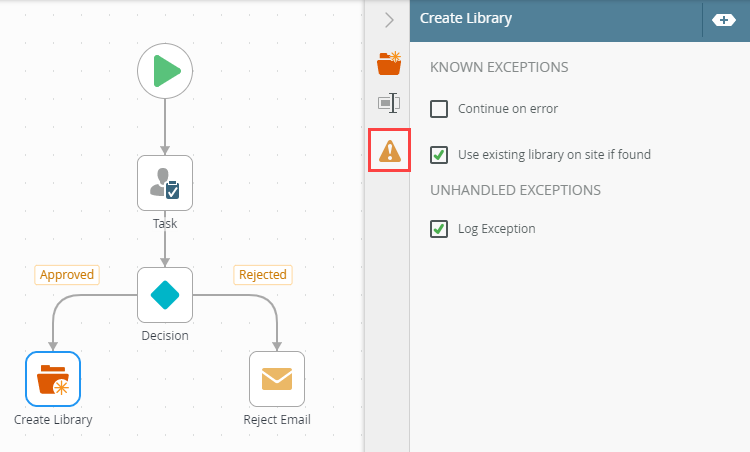Click the Task label text
Screen dimensions: 750x452
pyautogui.click(x=165, y=224)
